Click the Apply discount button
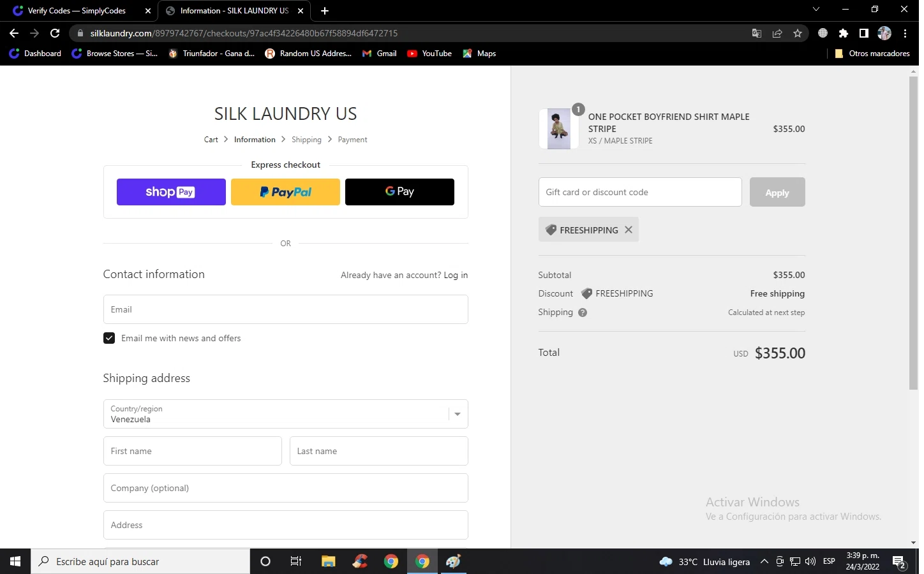This screenshot has height=574, width=924. click(777, 192)
